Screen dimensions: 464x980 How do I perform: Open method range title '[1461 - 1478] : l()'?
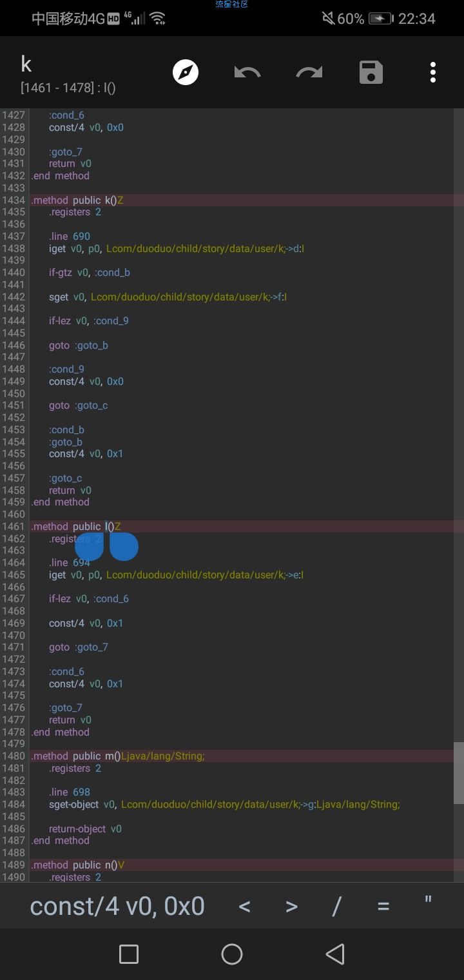pyautogui.click(x=68, y=88)
